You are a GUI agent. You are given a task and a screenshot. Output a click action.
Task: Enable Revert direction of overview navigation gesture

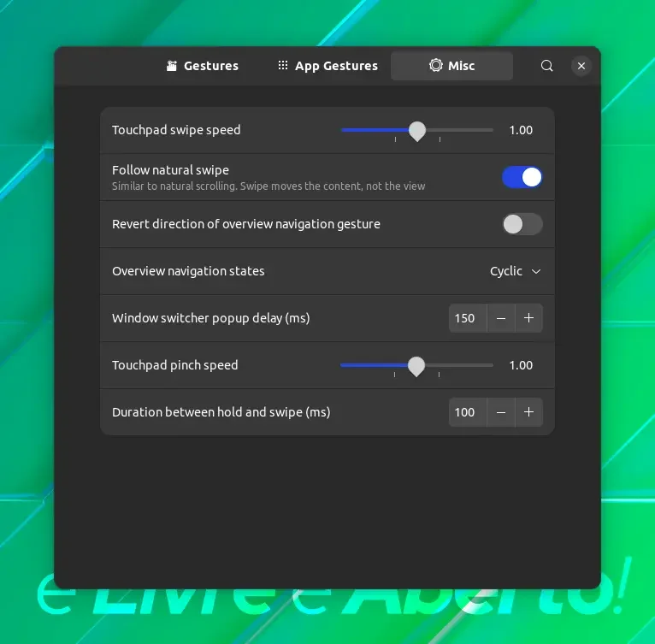[522, 224]
